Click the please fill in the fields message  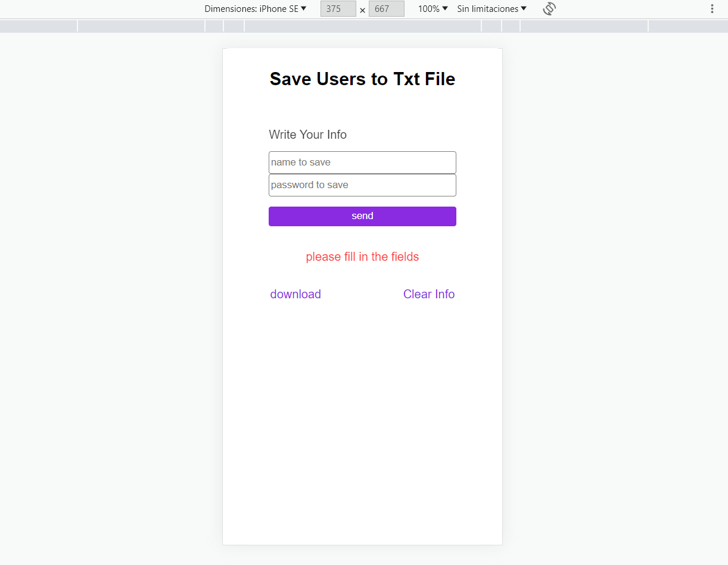[362, 257]
